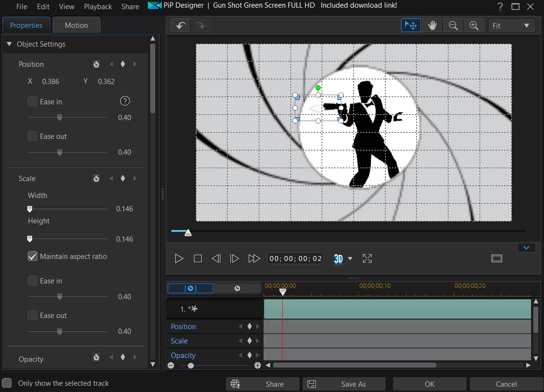The width and height of the screenshot is (544, 392).
Task: Activate the object selection tool
Action: point(411,25)
